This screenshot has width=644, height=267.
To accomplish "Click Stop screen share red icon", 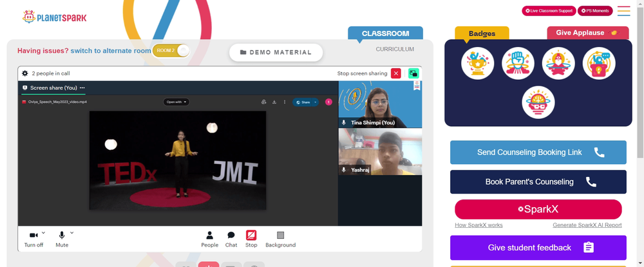I will [x=251, y=235].
